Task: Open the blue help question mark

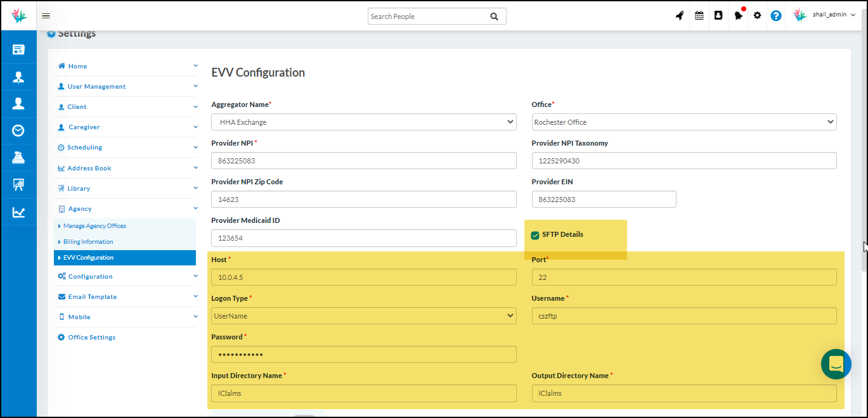Action: click(776, 16)
